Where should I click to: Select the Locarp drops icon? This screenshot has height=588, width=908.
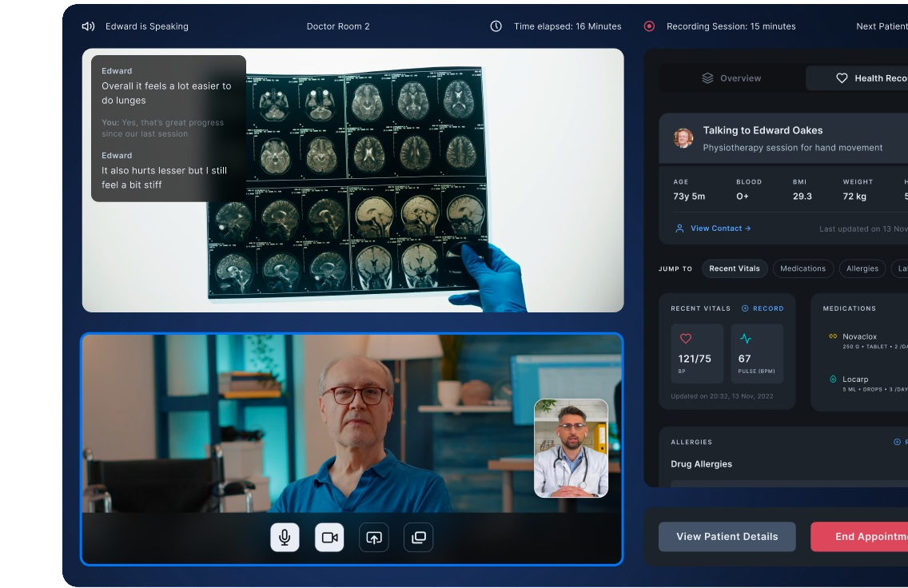(x=833, y=379)
